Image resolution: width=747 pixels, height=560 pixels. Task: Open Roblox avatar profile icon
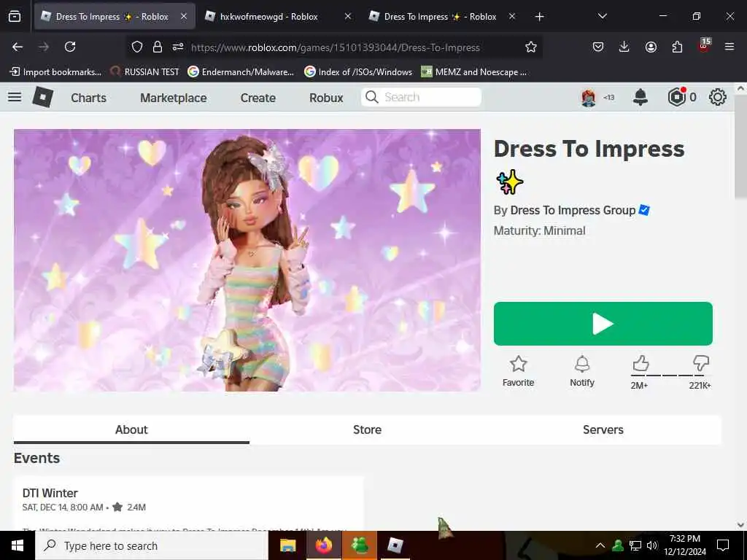589,98
